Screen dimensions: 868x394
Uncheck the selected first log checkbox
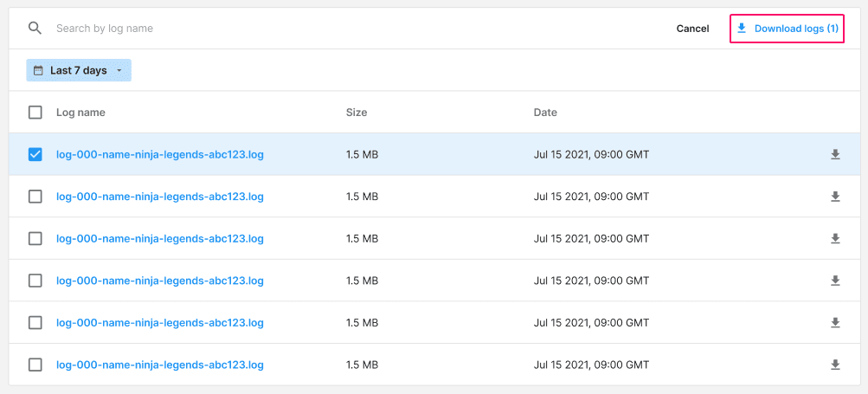pyautogui.click(x=35, y=155)
